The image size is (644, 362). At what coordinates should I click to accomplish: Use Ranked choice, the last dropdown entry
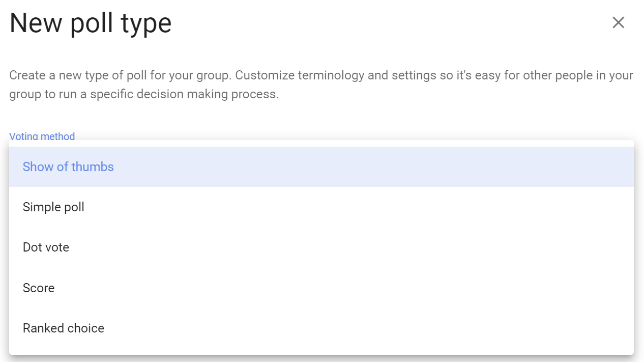click(321, 328)
